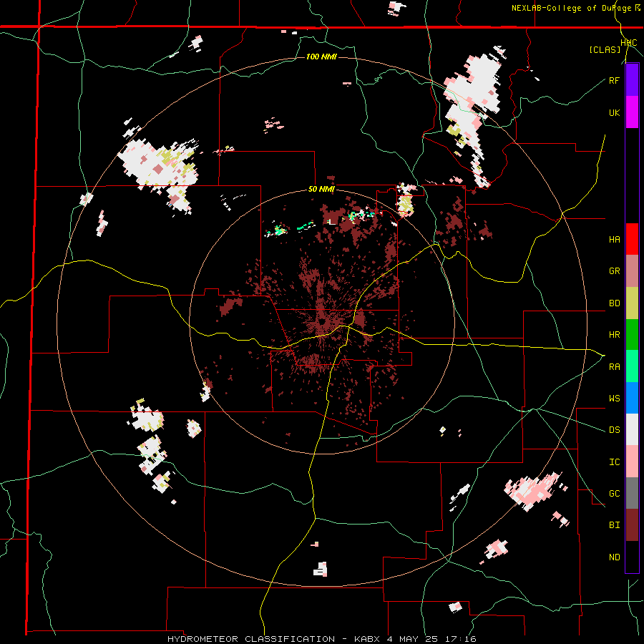Select the light pink IC legend swatch
Viewport: 644px width, 644px height.
pyautogui.click(x=632, y=462)
